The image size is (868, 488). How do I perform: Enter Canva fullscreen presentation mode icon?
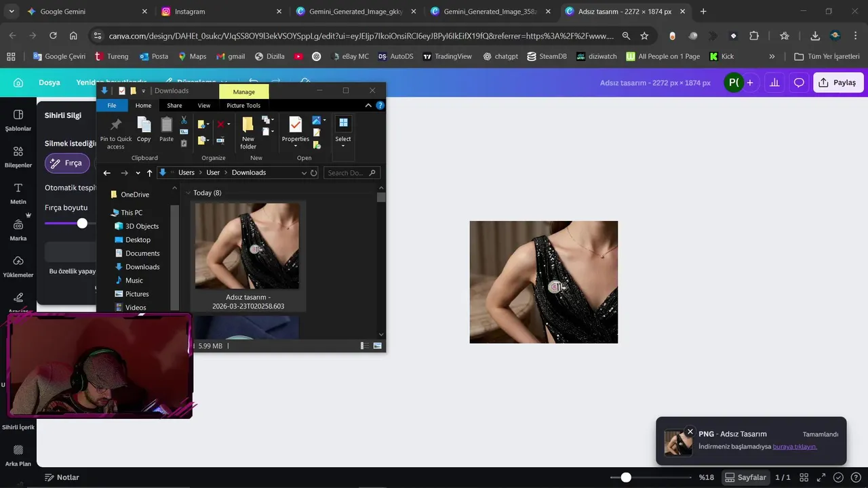coord(821,477)
